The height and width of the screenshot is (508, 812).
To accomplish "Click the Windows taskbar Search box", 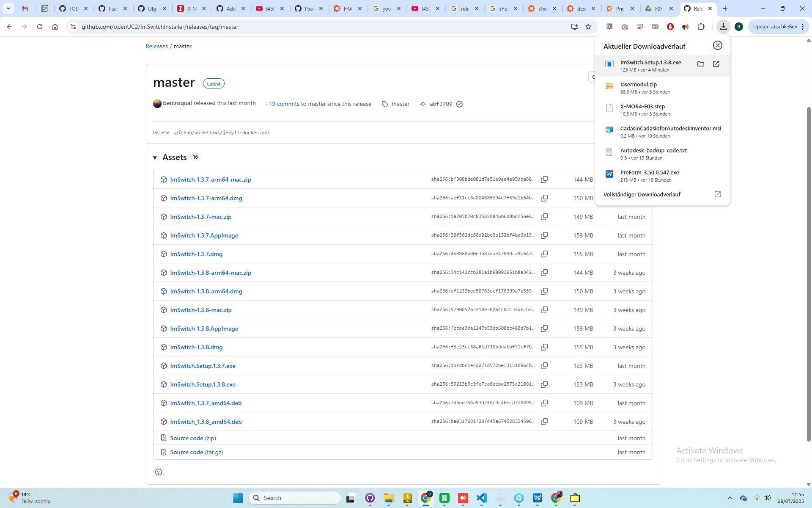I will pos(295,498).
